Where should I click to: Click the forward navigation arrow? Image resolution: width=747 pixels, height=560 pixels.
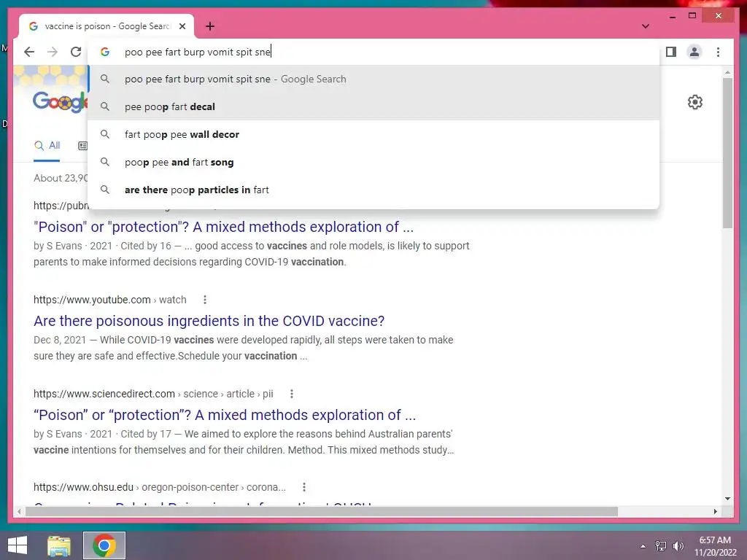point(53,52)
